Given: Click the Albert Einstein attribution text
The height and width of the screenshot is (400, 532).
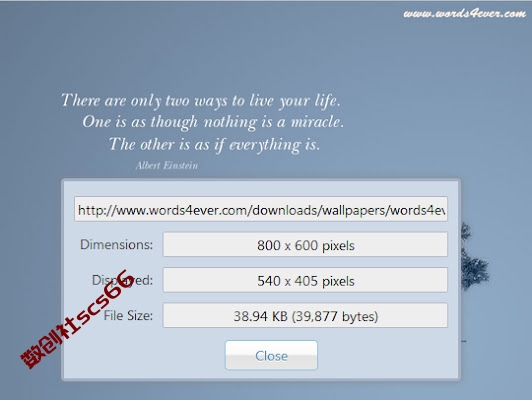Looking at the screenshot, I should [x=167, y=166].
